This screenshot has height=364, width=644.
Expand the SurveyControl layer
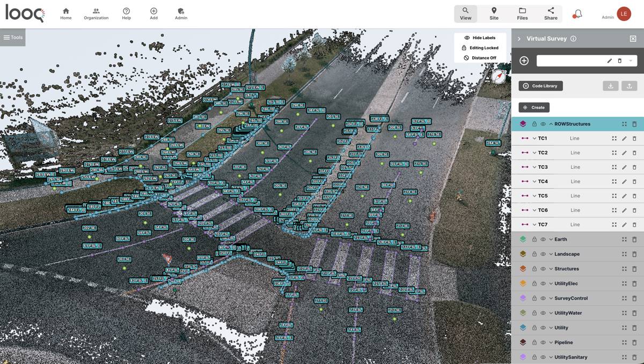click(551, 298)
